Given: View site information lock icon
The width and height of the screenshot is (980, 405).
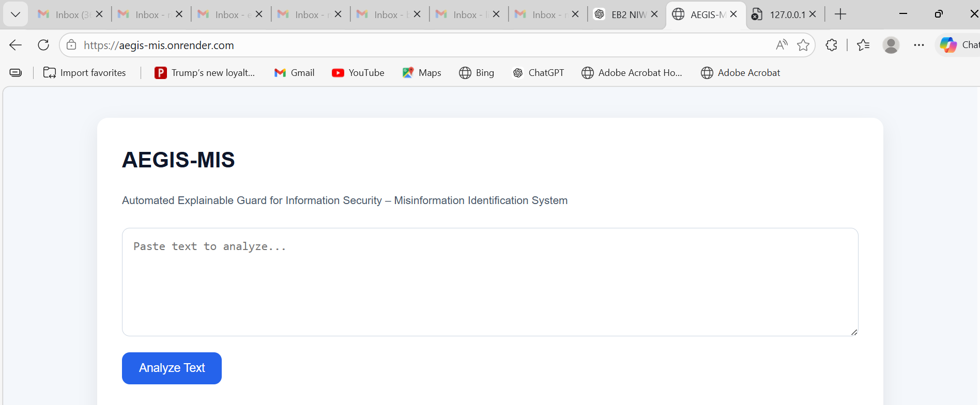Looking at the screenshot, I should 71,45.
